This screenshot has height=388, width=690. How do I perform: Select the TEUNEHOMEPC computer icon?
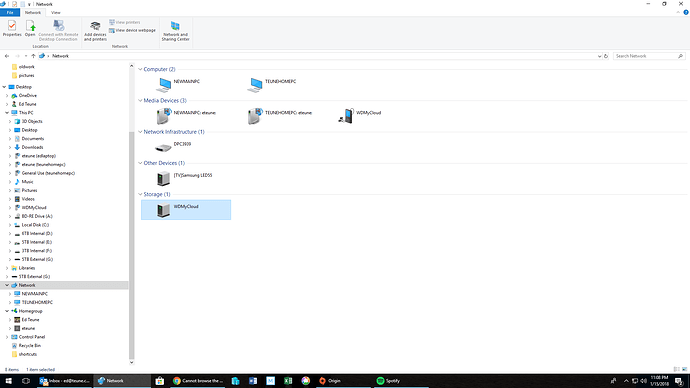coord(255,84)
